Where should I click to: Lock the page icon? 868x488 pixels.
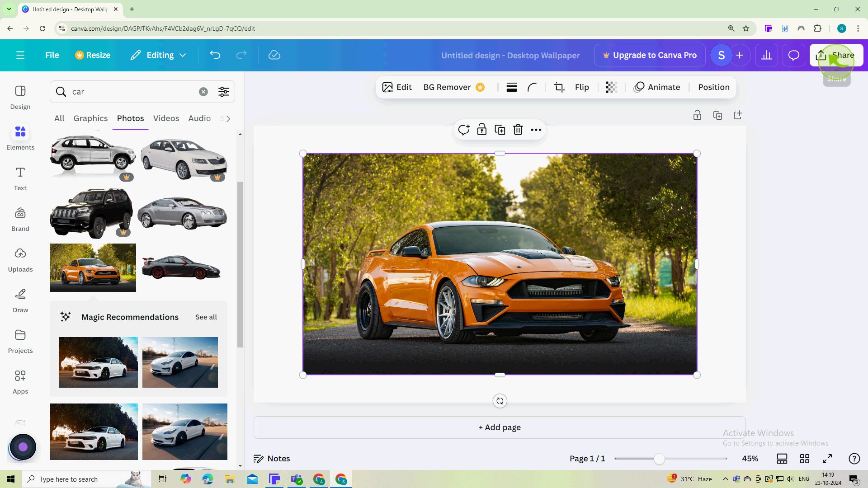[697, 115]
